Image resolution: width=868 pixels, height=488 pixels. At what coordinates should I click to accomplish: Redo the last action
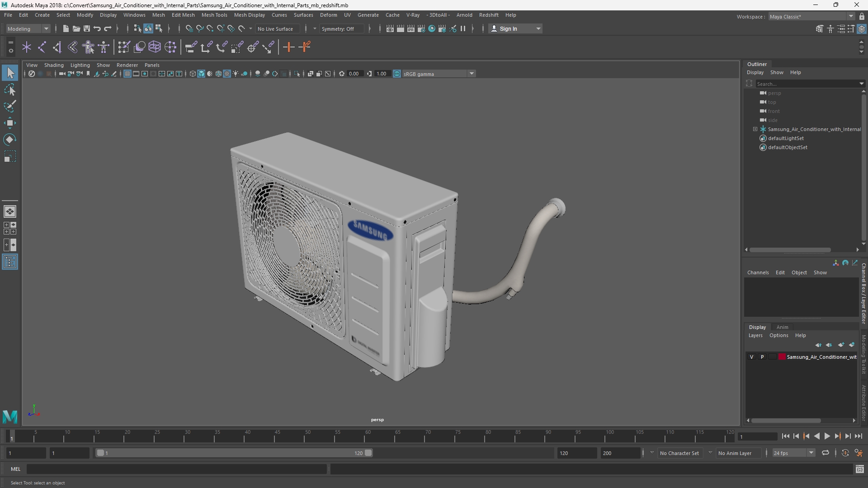tap(107, 28)
